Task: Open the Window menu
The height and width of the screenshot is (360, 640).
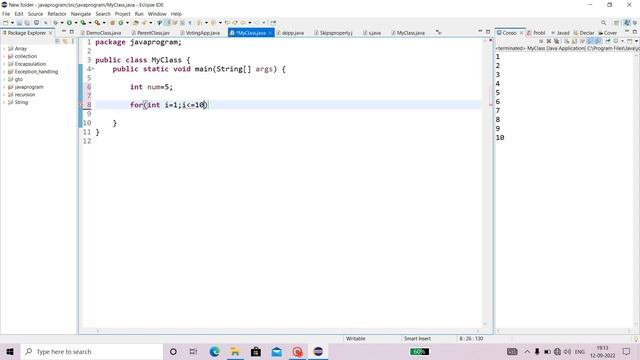Action: pos(157,14)
